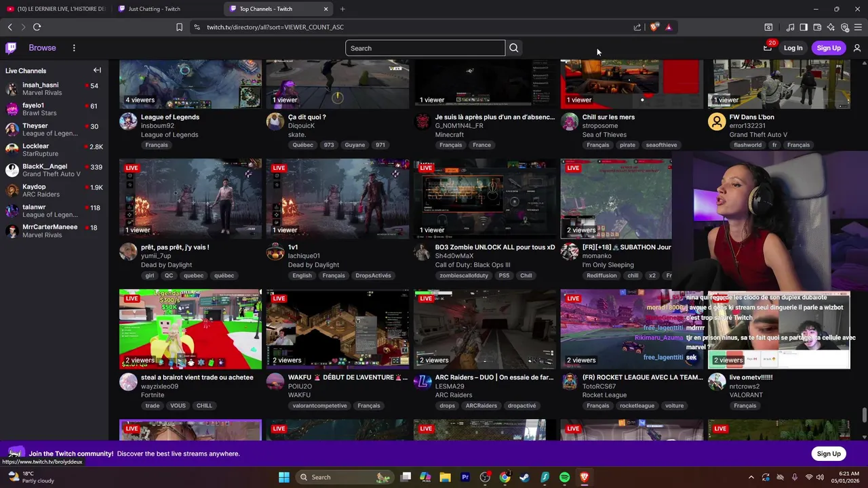Open a new browser tab

[342, 9]
